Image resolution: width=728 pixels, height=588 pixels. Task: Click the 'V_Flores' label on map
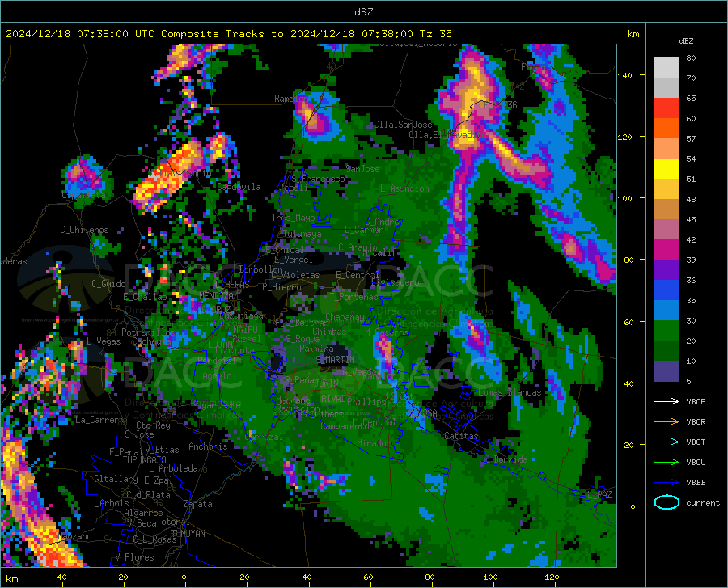pyautogui.click(x=134, y=557)
